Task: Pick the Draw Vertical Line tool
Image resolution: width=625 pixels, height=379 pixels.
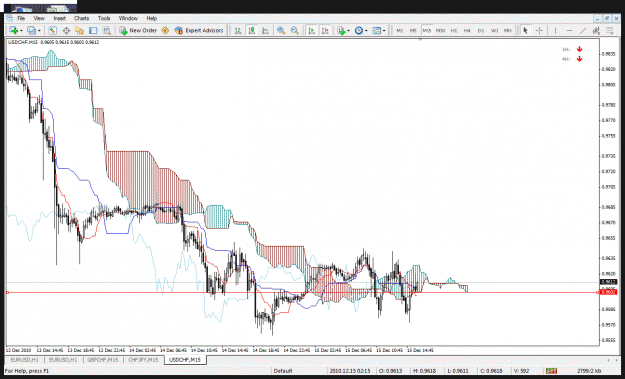Action: [x=555, y=30]
